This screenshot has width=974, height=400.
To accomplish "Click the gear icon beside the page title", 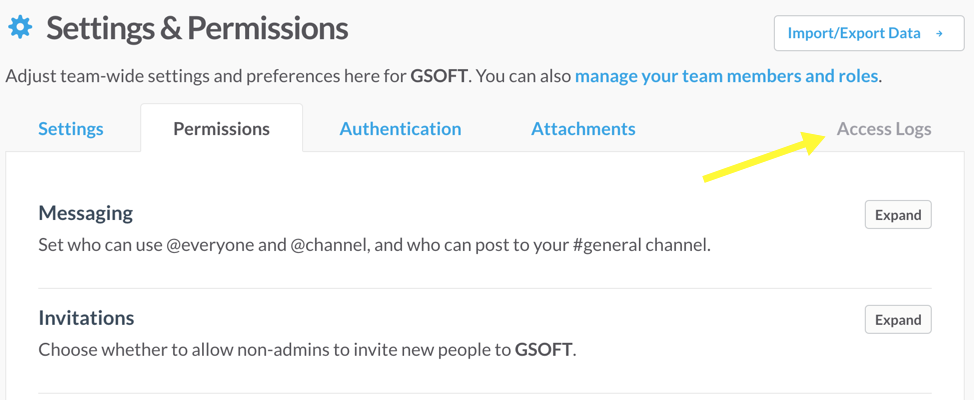I will (20, 27).
